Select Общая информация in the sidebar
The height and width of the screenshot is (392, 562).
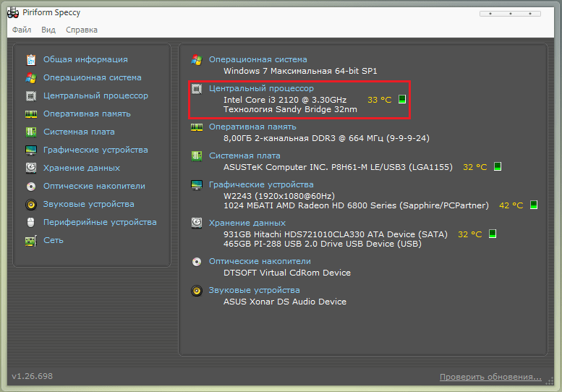tap(85, 59)
